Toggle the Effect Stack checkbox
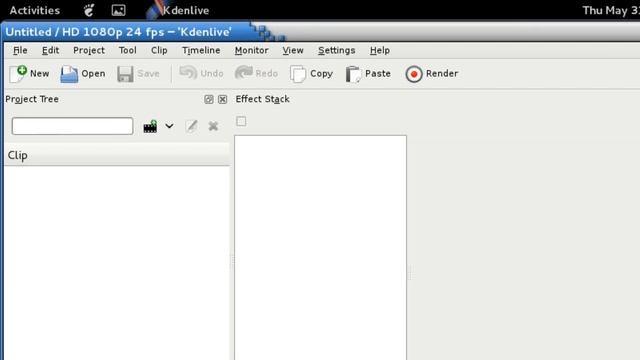The image size is (640, 360). (241, 121)
